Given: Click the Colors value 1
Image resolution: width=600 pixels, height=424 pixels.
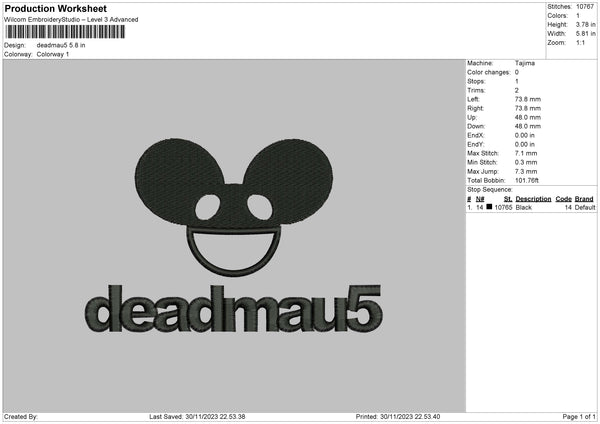Looking at the screenshot, I should click(578, 16).
